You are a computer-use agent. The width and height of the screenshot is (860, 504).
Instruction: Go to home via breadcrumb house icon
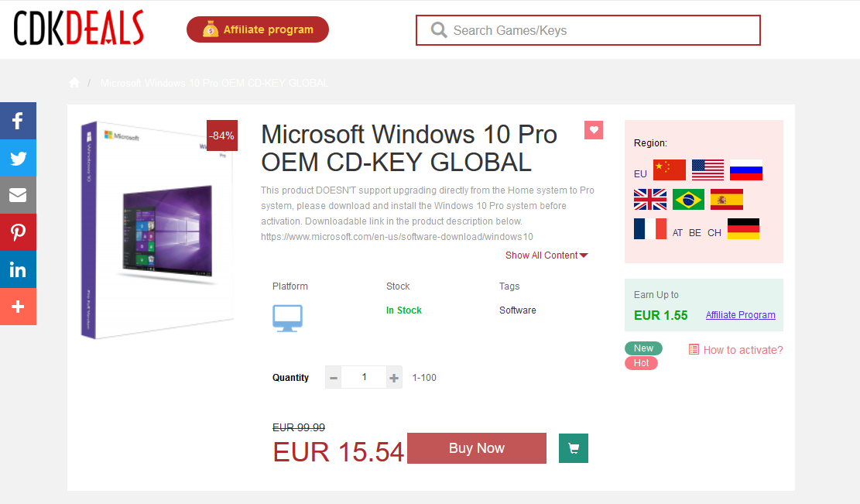coord(74,83)
